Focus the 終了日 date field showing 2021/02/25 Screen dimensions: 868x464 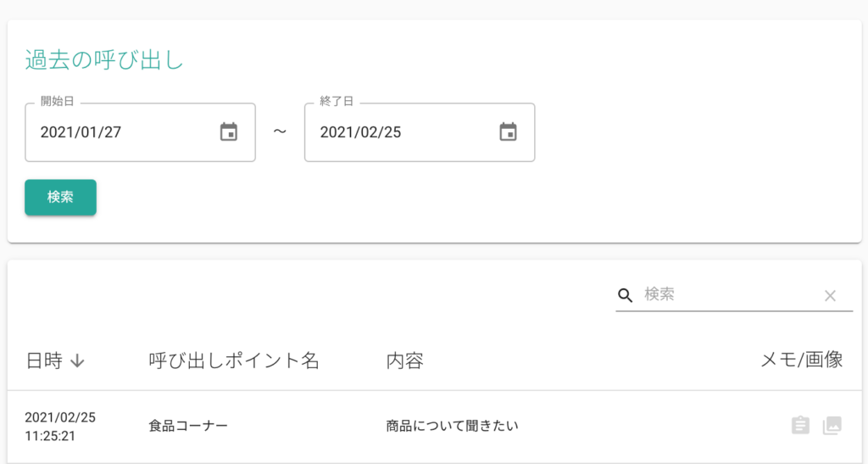[x=420, y=132]
